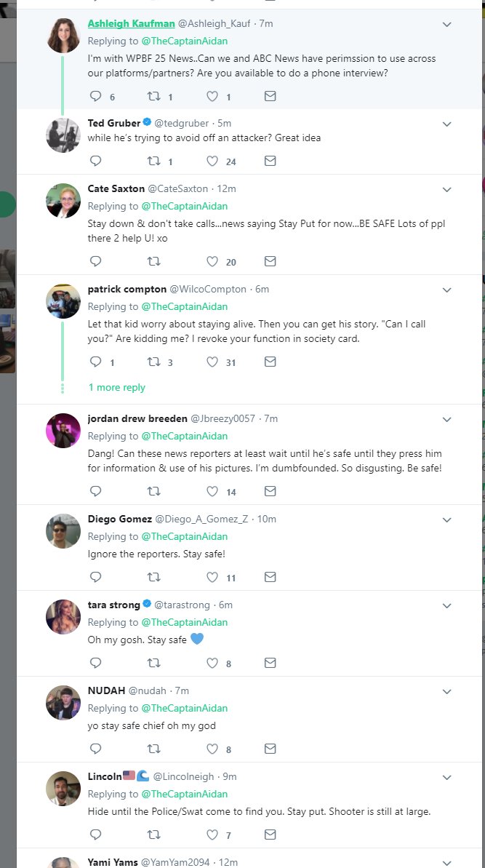Retweet patrick compton's tweet

154,362
